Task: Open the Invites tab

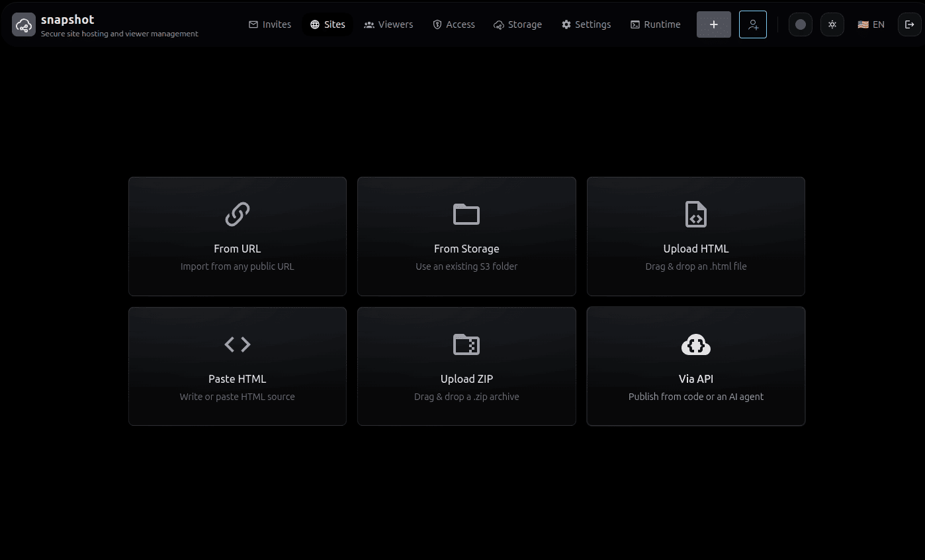Action: point(270,24)
